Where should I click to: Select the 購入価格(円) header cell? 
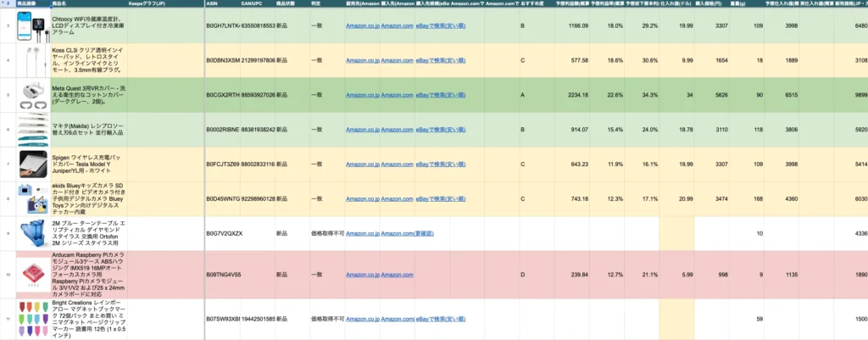click(711, 3)
